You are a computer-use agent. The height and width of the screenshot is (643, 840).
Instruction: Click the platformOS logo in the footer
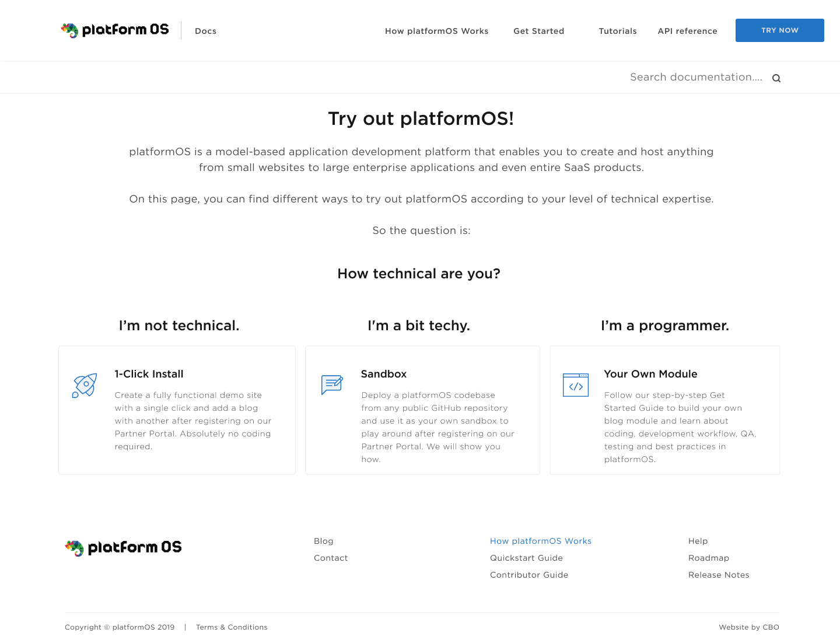[123, 548]
